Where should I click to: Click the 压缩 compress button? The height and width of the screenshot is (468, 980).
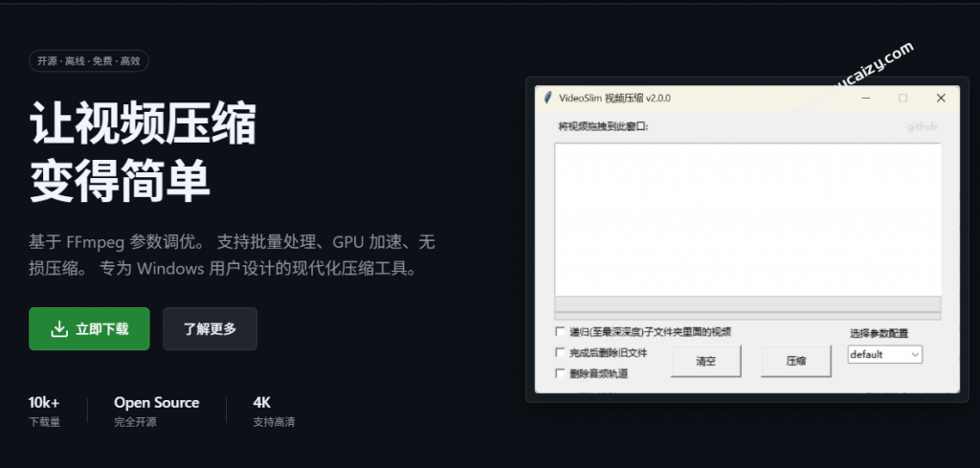pyautogui.click(x=795, y=361)
